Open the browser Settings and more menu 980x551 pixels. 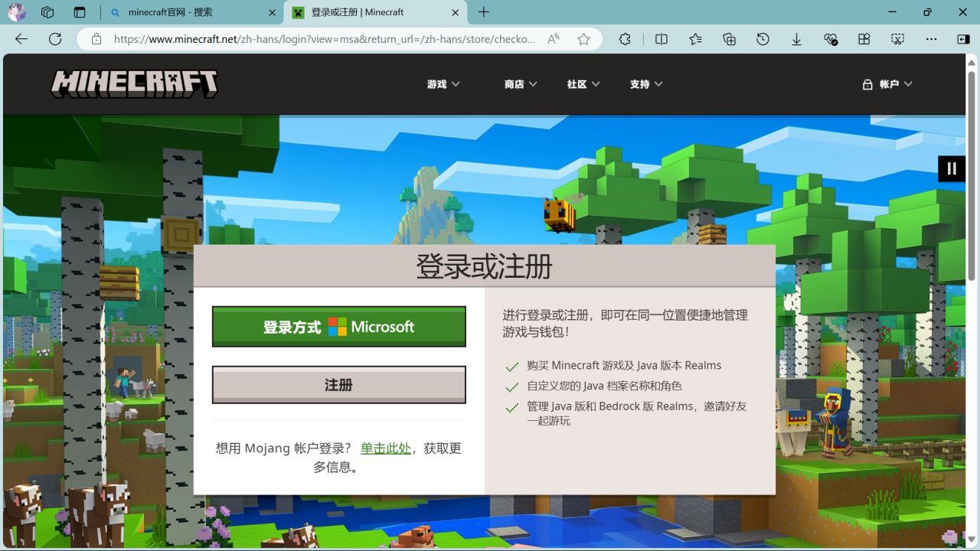[x=931, y=39]
